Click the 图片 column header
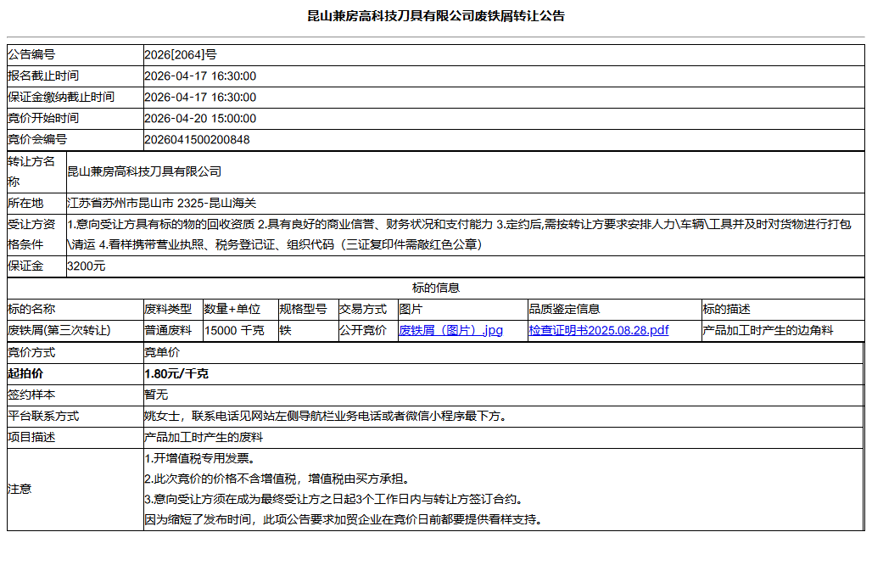The width and height of the screenshot is (872, 588). click(x=411, y=310)
